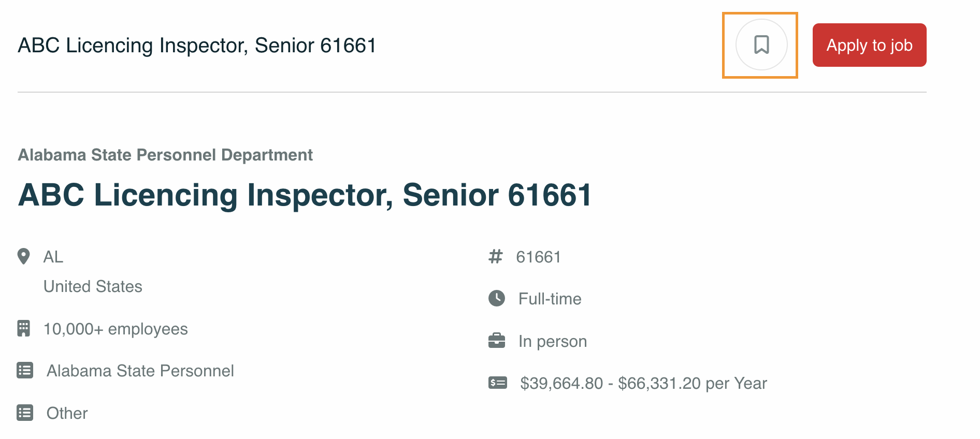Click the In person work mode label
The image size is (980, 439).
click(x=553, y=341)
